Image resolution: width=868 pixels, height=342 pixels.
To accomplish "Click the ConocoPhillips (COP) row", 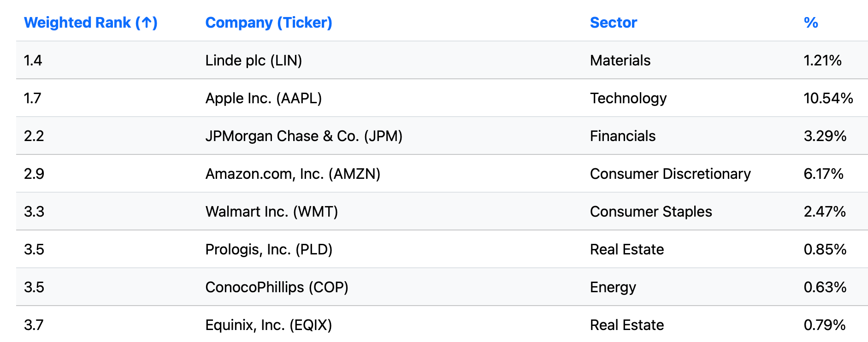I will 442,287.
